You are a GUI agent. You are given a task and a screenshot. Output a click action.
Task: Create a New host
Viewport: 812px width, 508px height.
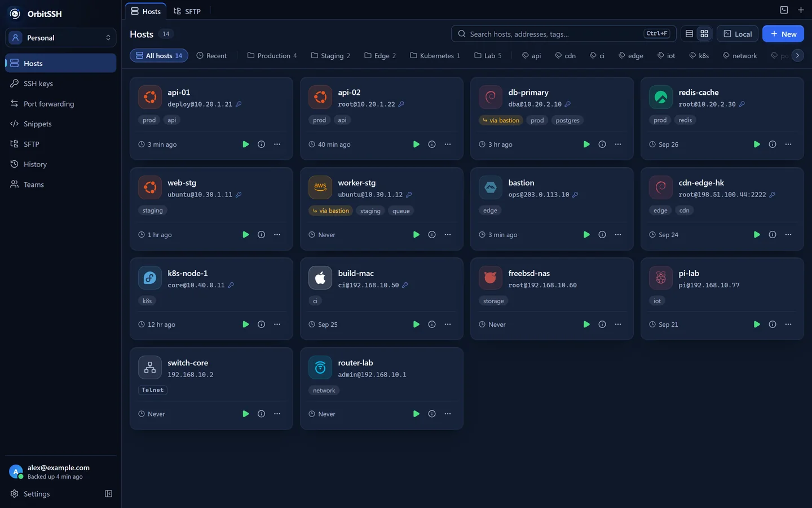point(783,34)
